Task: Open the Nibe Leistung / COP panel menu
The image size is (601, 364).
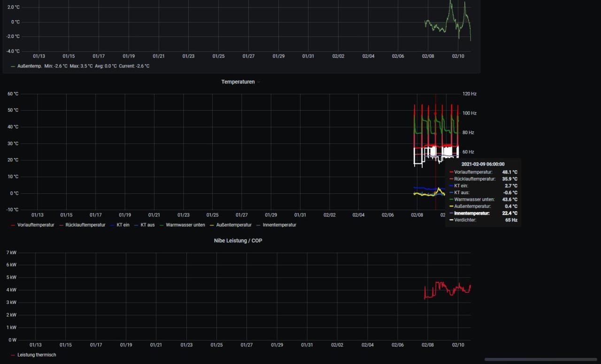Action: [238, 241]
